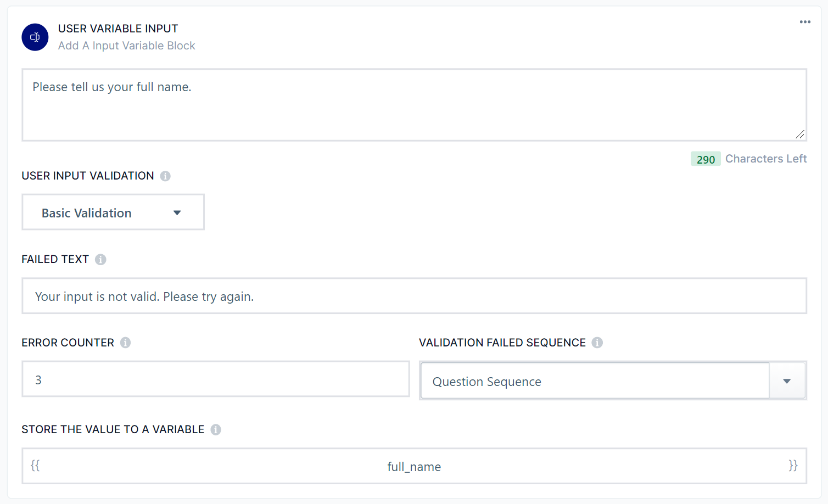
Task: Click the opening double braces in variable field
Action: [x=35, y=466]
